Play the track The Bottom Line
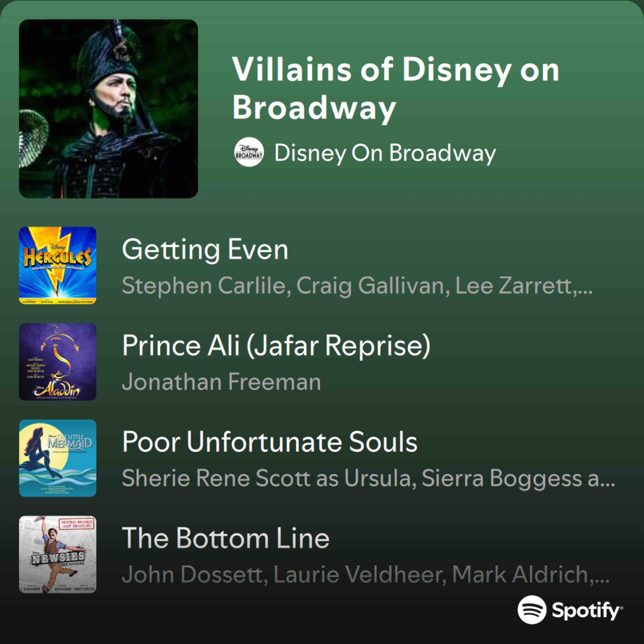This screenshot has height=644, width=644. [226, 538]
